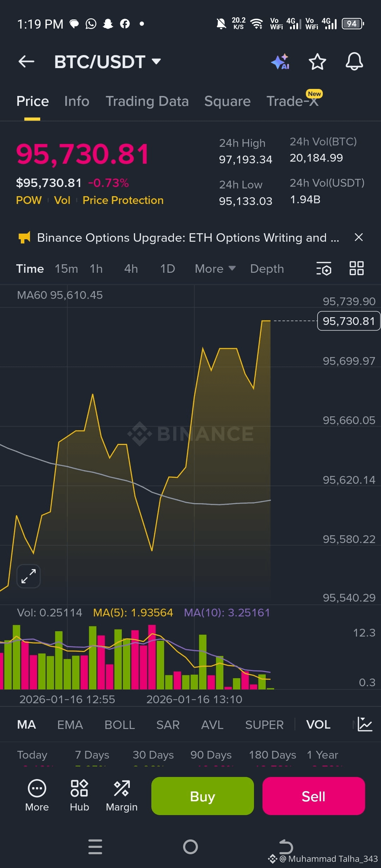Image resolution: width=381 pixels, height=868 pixels.
Task: Dismiss the announcement banner
Action: pyautogui.click(x=358, y=237)
